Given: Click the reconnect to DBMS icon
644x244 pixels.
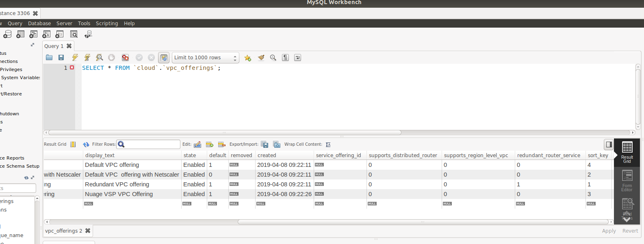Looking at the screenshot, I should 88,35.
